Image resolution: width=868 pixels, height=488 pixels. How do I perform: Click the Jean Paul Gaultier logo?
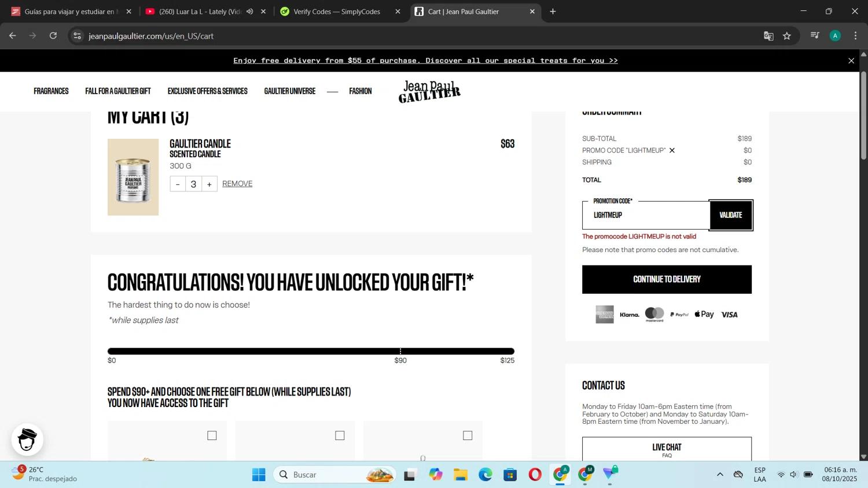click(x=429, y=91)
